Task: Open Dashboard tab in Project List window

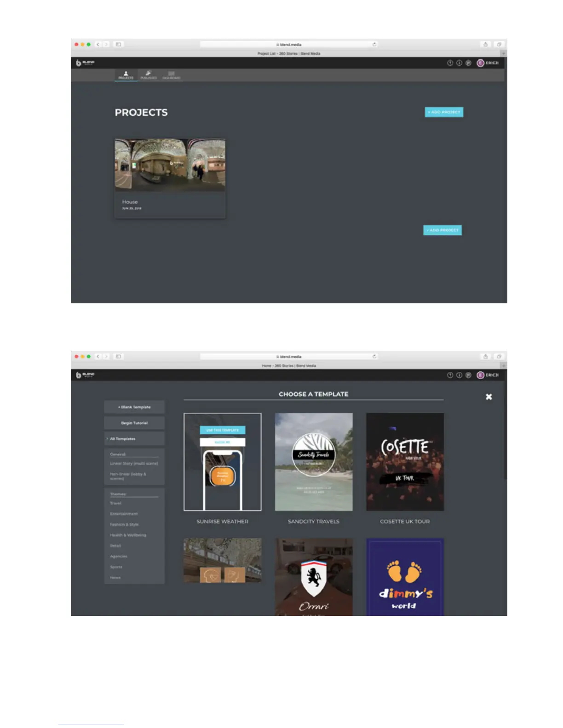Action: [171, 75]
